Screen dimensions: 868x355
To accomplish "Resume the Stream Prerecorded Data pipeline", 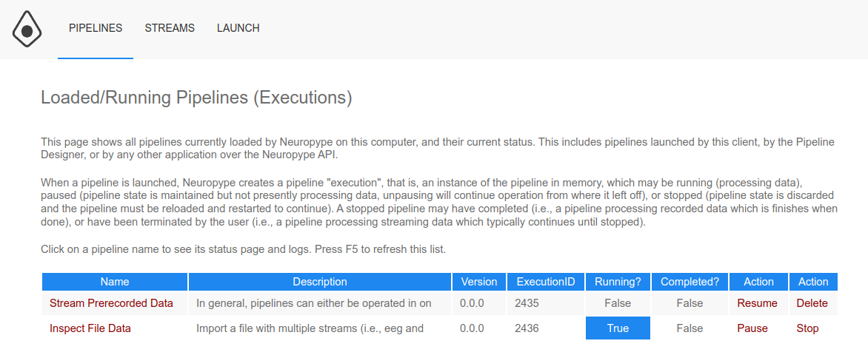I will pyautogui.click(x=757, y=303).
